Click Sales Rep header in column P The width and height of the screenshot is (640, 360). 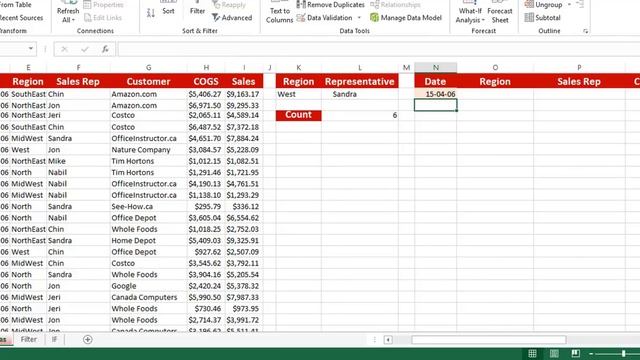579,81
